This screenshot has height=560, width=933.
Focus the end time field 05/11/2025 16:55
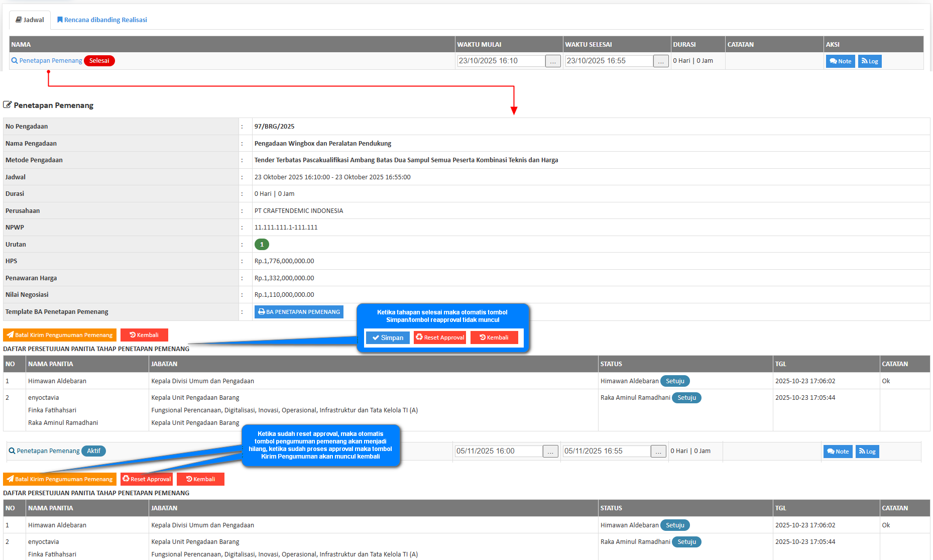tap(607, 451)
